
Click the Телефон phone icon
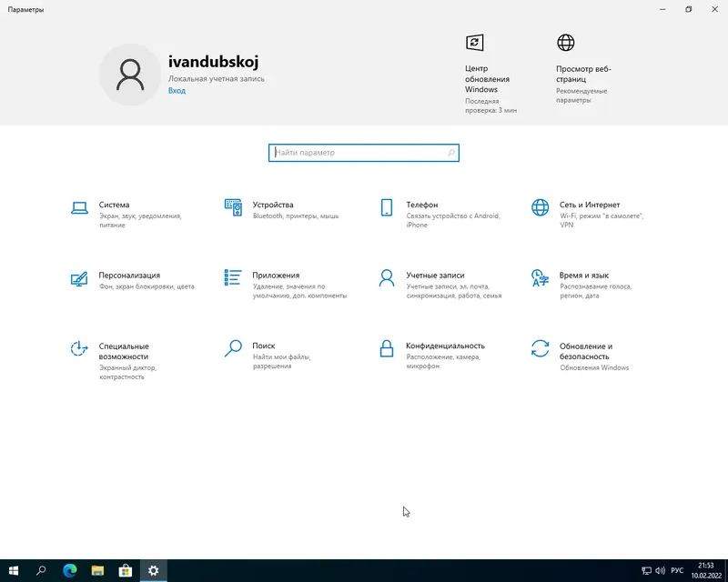[386, 207]
